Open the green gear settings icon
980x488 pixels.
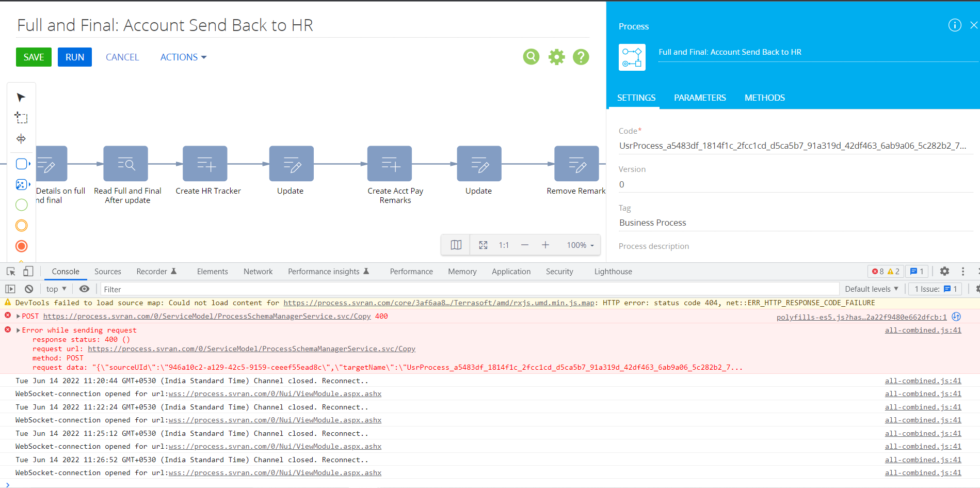[x=556, y=57]
